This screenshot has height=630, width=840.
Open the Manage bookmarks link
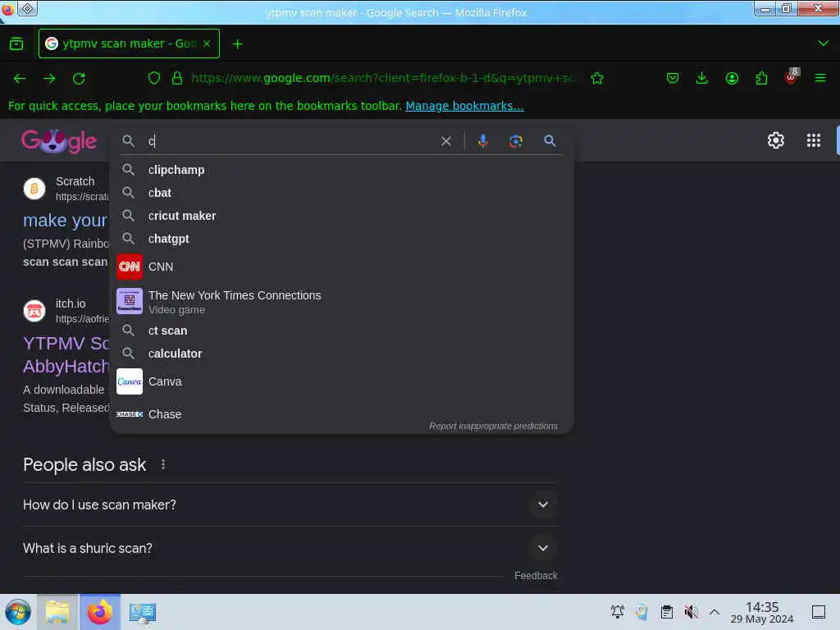(x=464, y=106)
